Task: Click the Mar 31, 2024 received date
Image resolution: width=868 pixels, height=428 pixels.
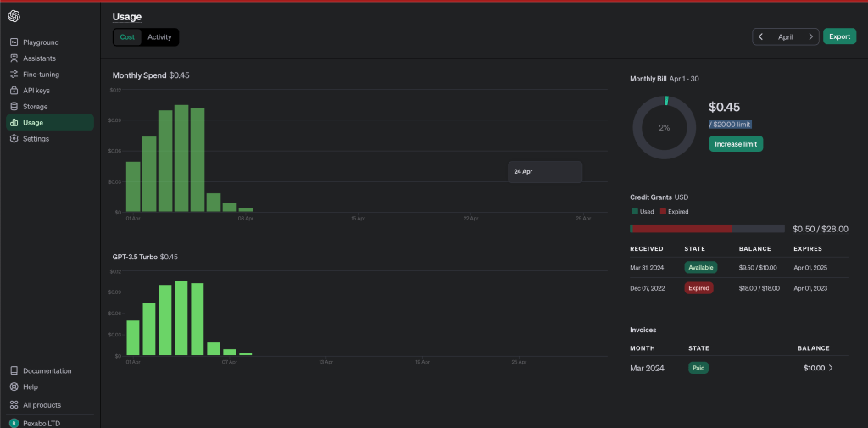Action: point(647,268)
